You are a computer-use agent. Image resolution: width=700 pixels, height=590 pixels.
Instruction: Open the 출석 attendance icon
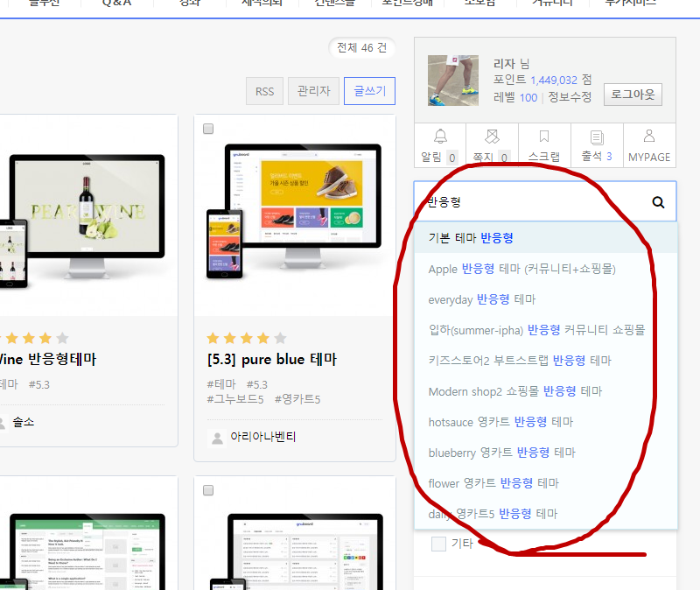coord(597,137)
